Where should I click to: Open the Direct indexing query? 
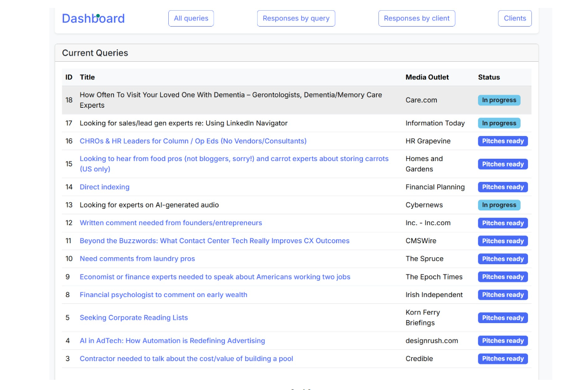coord(104,186)
